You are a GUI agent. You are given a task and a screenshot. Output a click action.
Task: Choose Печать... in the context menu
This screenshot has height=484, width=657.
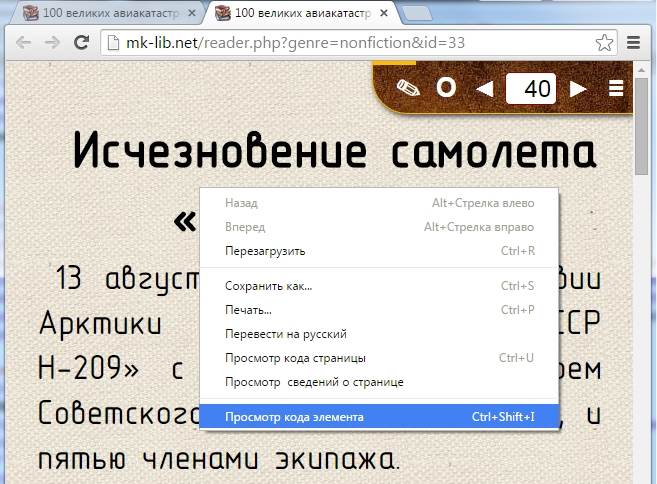pyautogui.click(x=379, y=310)
